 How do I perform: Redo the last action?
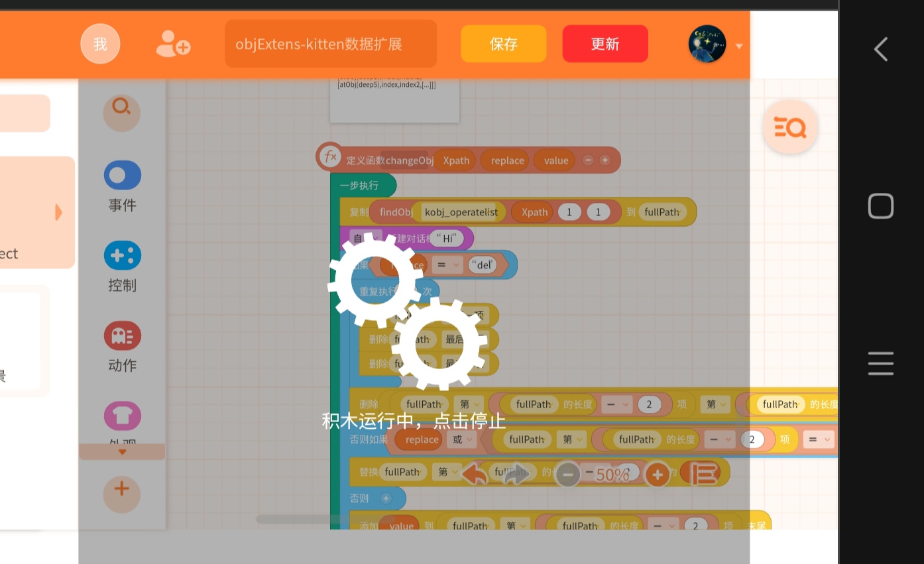516,475
